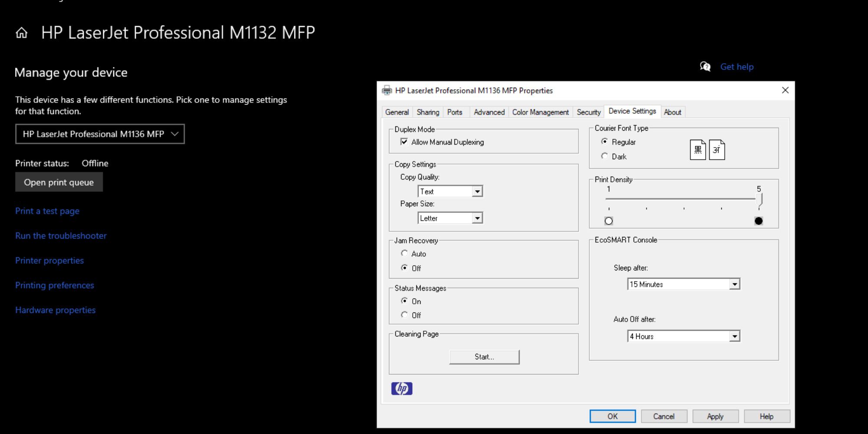Expand the device function selector dropdown
The image size is (868, 434).
[x=100, y=134]
